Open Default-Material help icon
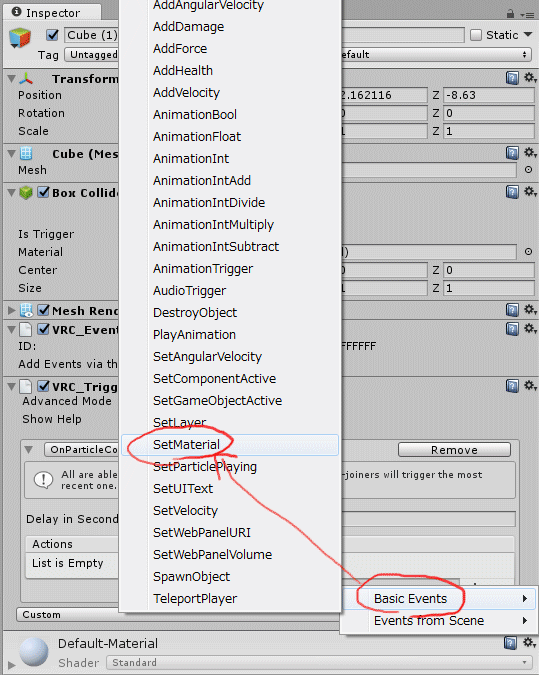This screenshot has height=675, width=539. pyautogui.click(x=511, y=643)
